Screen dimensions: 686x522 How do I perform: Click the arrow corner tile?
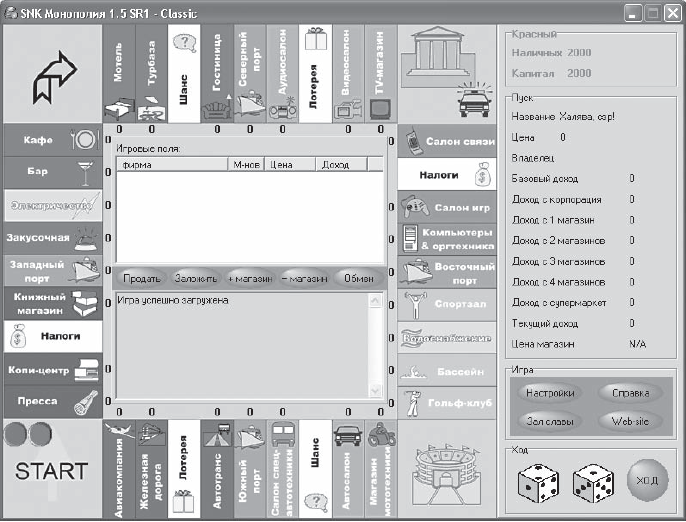click(x=52, y=74)
